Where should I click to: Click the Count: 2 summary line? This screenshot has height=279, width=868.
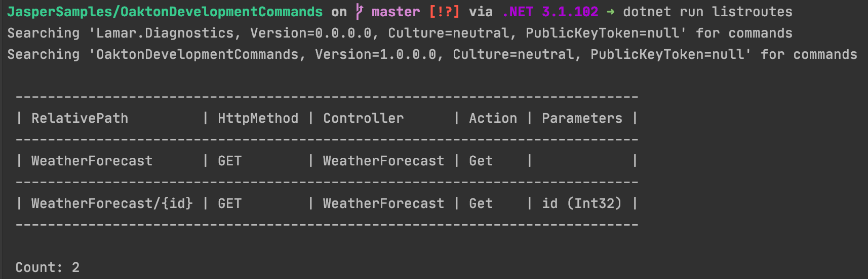[x=48, y=267]
